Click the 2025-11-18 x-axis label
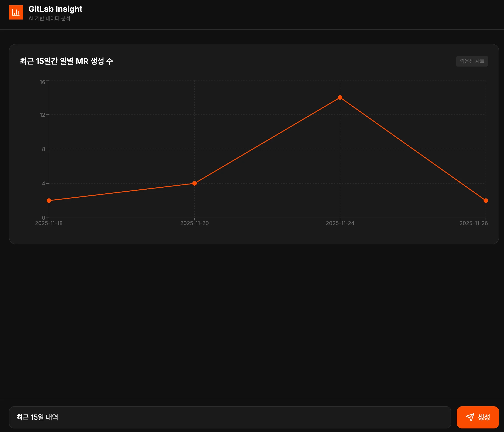This screenshot has height=432, width=504. (49, 223)
